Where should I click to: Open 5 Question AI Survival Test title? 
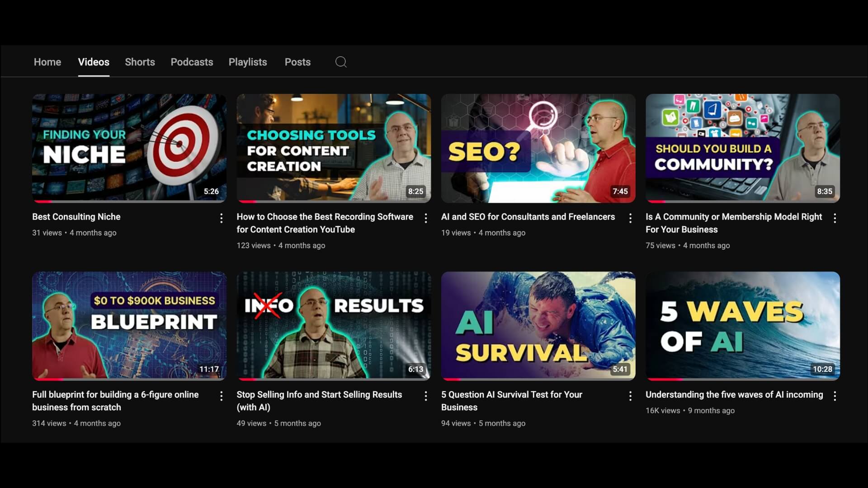pyautogui.click(x=512, y=401)
